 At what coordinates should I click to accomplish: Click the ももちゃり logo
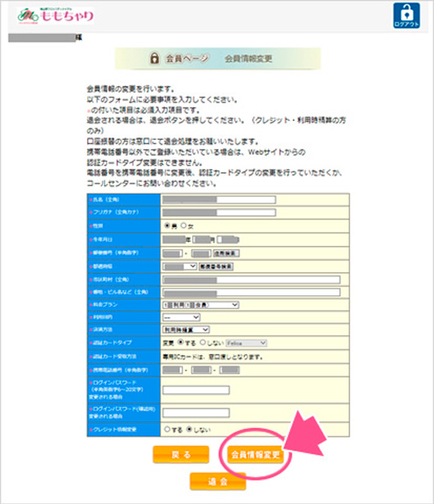click(56, 16)
